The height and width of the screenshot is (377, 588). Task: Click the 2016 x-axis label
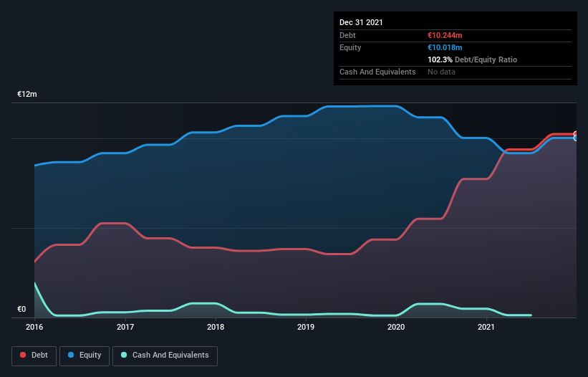click(34, 327)
